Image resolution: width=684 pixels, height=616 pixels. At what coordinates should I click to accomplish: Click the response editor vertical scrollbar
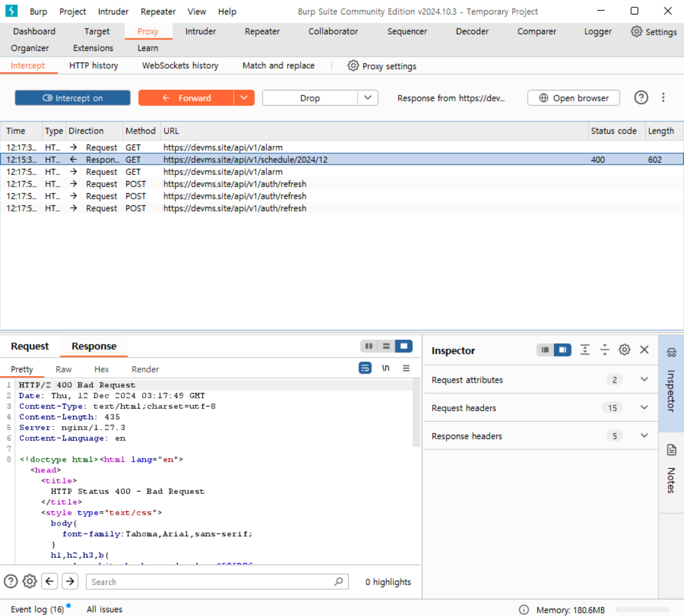click(x=416, y=412)
